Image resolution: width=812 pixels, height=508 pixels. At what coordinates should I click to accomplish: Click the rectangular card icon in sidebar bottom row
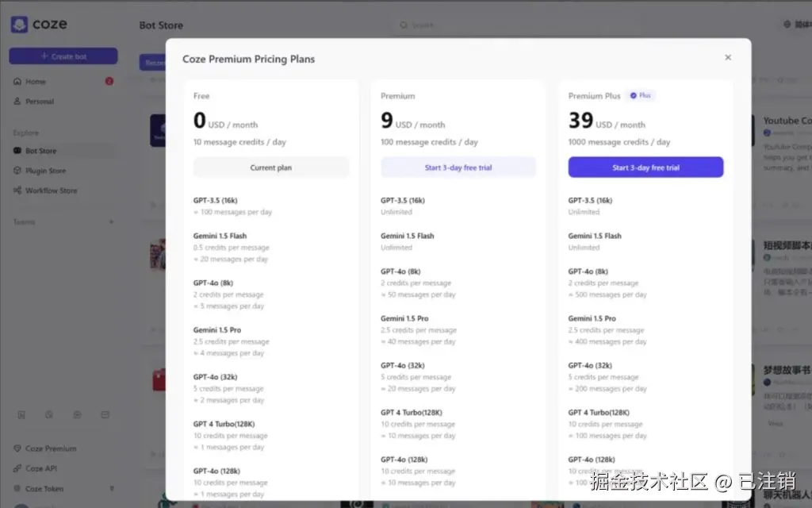(x=105, y=414)
